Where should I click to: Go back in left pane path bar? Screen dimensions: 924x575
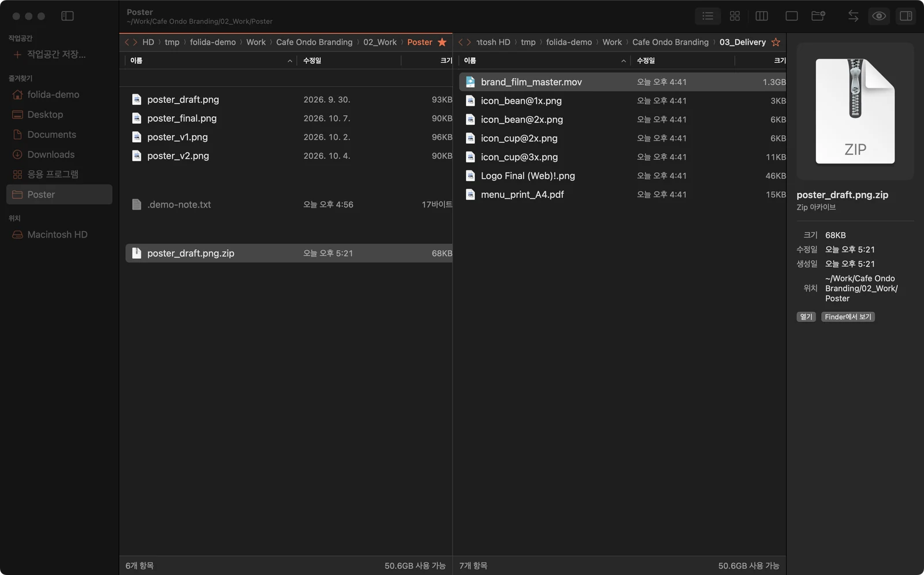(x=128, y=42)
